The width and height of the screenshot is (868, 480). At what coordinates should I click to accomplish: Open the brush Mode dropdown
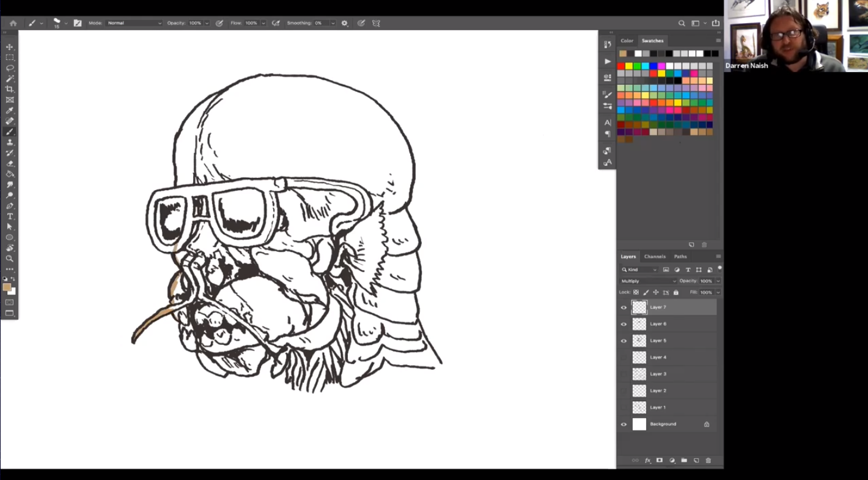coord(134,23)
